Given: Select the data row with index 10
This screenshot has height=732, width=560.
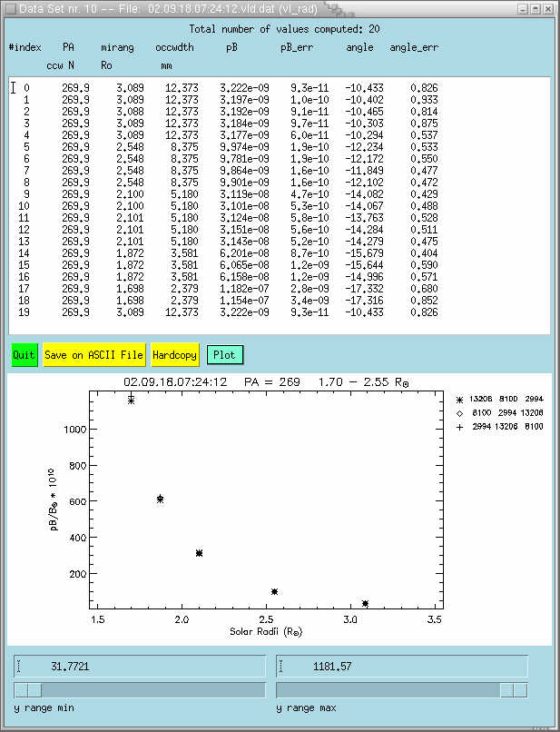Looking at the screenshot, I should [227, 205].
